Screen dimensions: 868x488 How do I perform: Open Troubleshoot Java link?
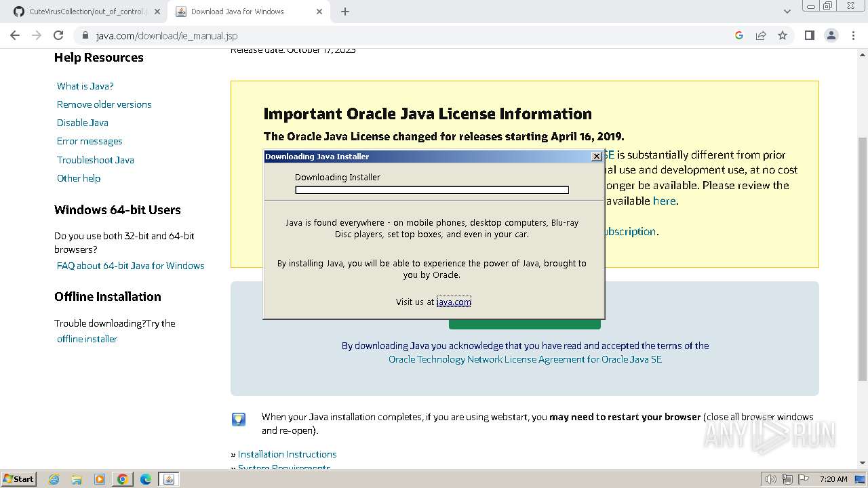(x=95, y=160)
